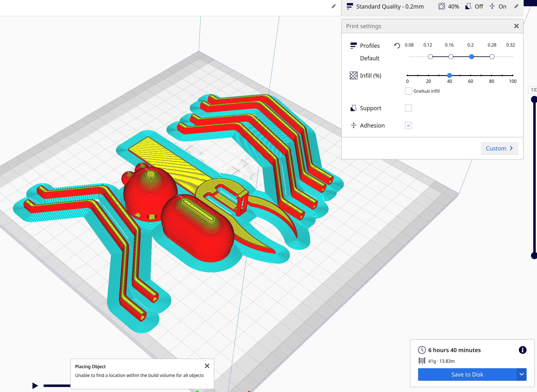Click the Infill crosshatch icon in panel
The image size is (537, 392).
click(x=353, y=76)
